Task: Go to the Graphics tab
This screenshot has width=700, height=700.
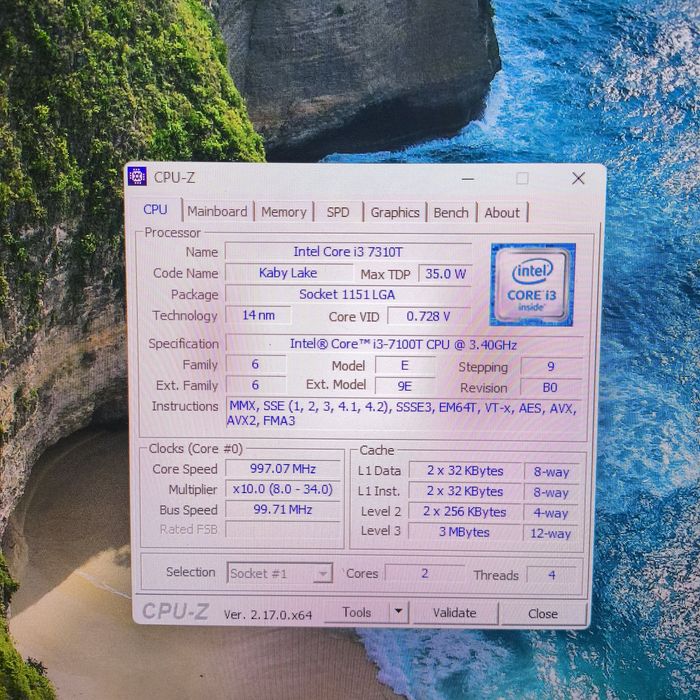Action: (395, 212)
